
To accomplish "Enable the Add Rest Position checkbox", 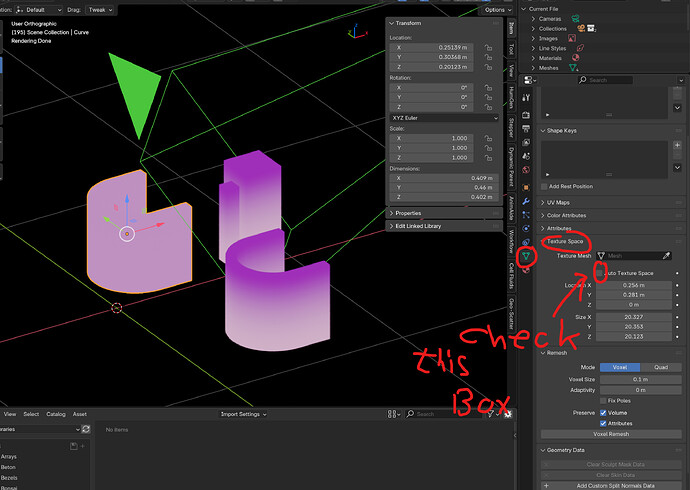I will tap(544, 186).
